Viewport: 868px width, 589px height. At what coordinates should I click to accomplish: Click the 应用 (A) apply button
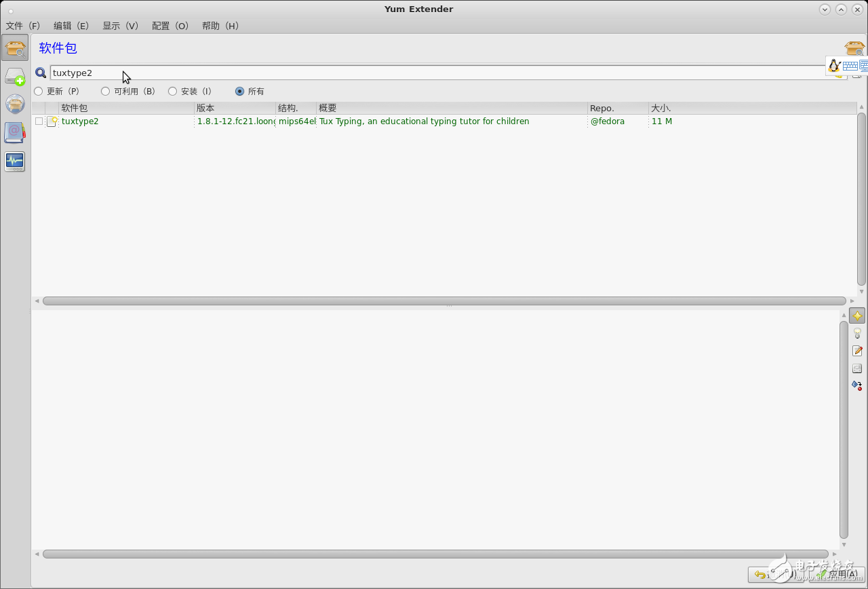[x=840, y=574]
